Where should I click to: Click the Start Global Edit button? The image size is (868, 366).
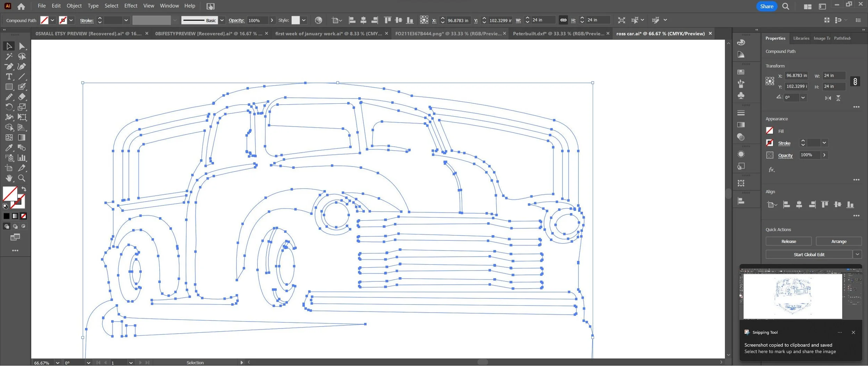pyautogui.click(x=809, y=255)
